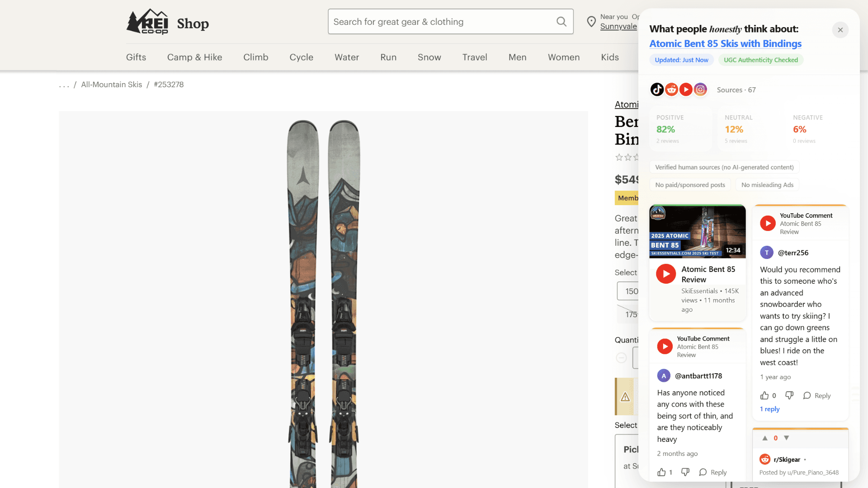Click the Reddit source icon

[x=671, y=89]
